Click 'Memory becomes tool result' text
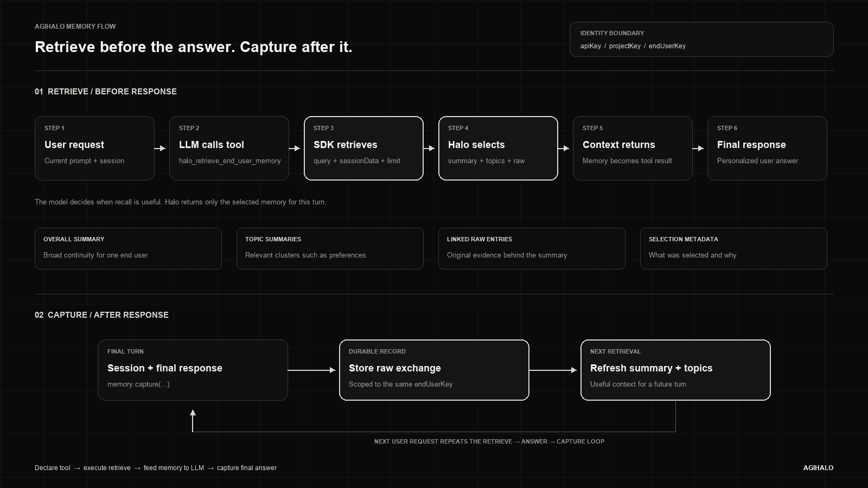This screenshot has width=868, height=488. coord(627,161)
